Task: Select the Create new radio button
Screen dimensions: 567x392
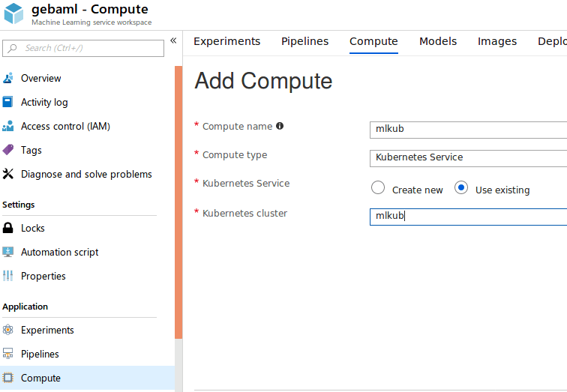Action: pos(378,188)
